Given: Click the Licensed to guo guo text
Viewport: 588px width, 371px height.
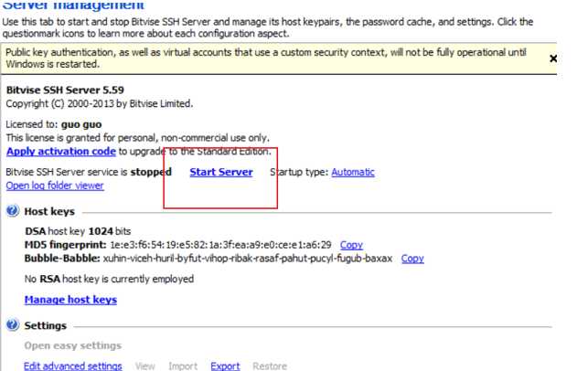Looking at the screenshot, I should [x=54, y=124].
